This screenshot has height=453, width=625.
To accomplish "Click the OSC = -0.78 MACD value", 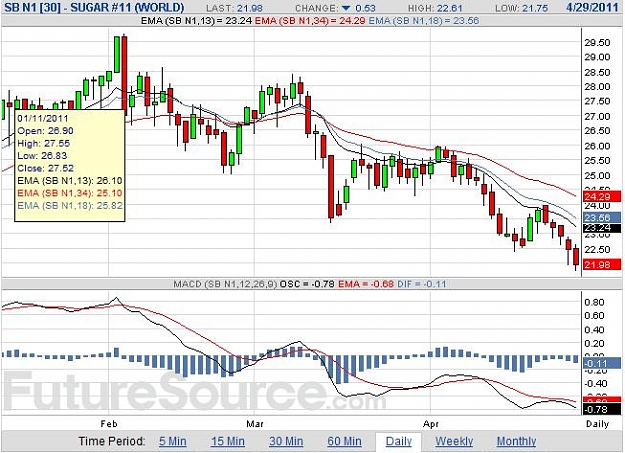I will 307,284.
